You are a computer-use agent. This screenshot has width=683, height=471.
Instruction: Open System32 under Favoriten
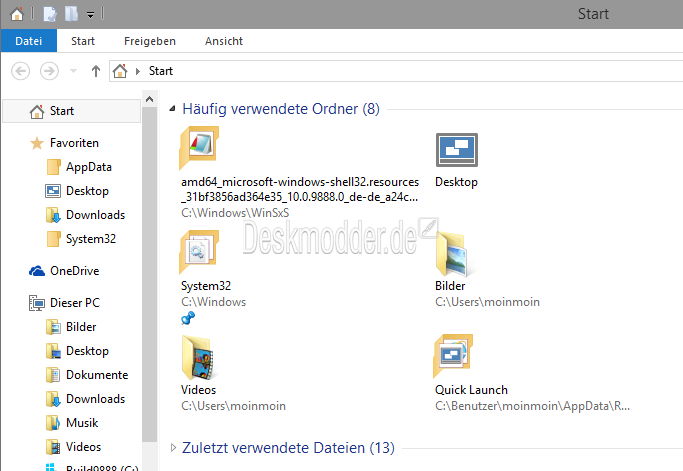[91, 239]
